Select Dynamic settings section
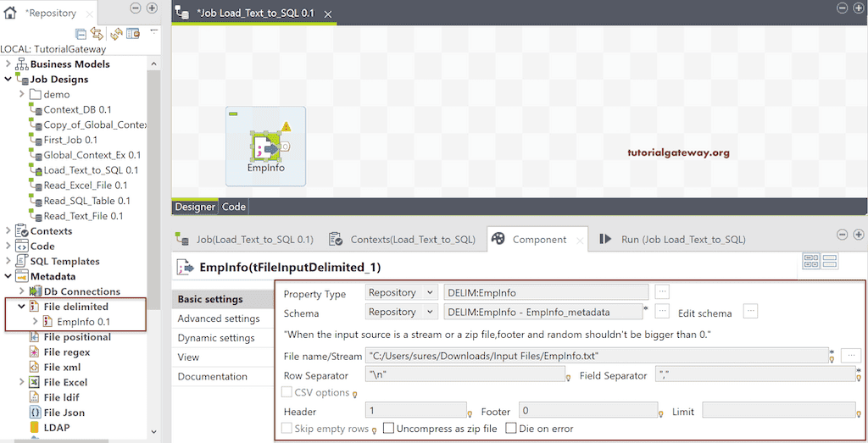Image resolution: width=868 pixels, height=443 pixels. pyautogui.click(x=216, y=338)
